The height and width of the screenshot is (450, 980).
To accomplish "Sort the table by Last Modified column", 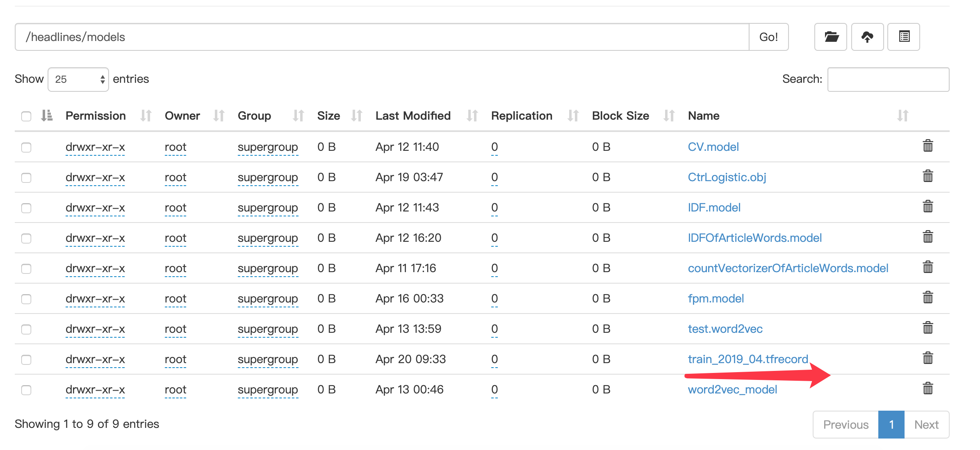I will 413,116.
